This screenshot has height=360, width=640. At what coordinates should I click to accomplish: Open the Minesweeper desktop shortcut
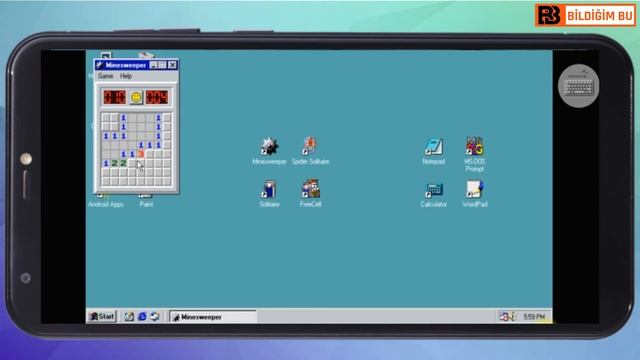(x=269, y=151)
